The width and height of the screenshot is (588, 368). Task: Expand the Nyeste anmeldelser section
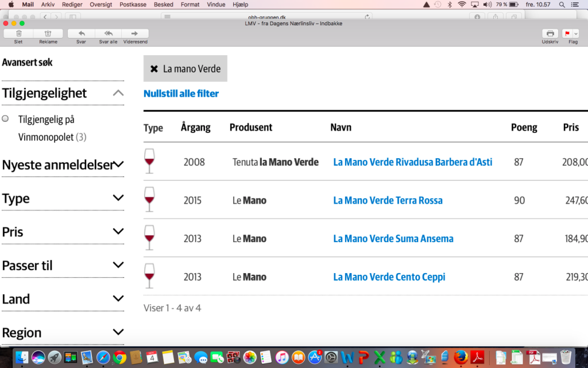(x=118, y=164)
